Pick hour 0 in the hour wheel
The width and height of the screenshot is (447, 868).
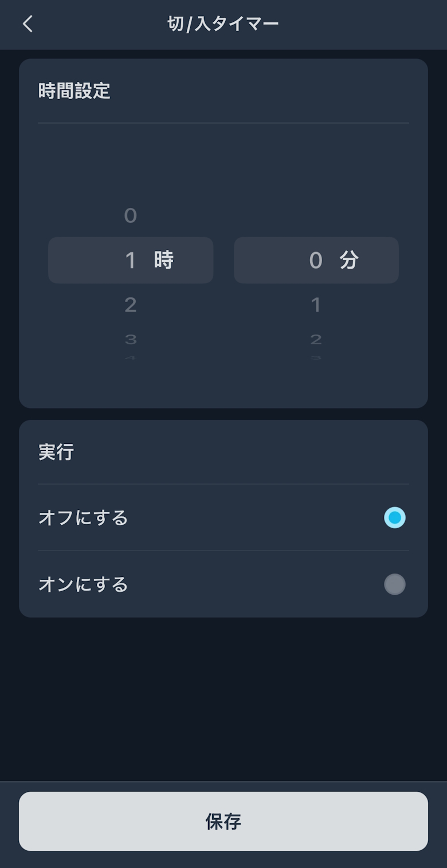[131, 216]
